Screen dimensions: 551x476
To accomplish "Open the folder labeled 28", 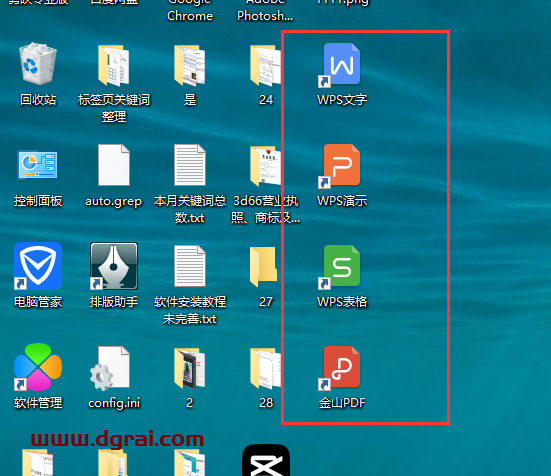I will pos(266,368).
